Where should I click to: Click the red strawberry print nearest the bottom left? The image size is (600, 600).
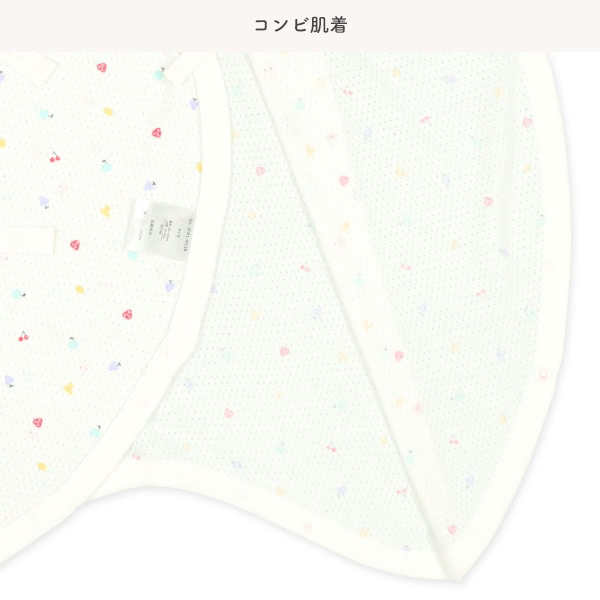click(38, 422)
